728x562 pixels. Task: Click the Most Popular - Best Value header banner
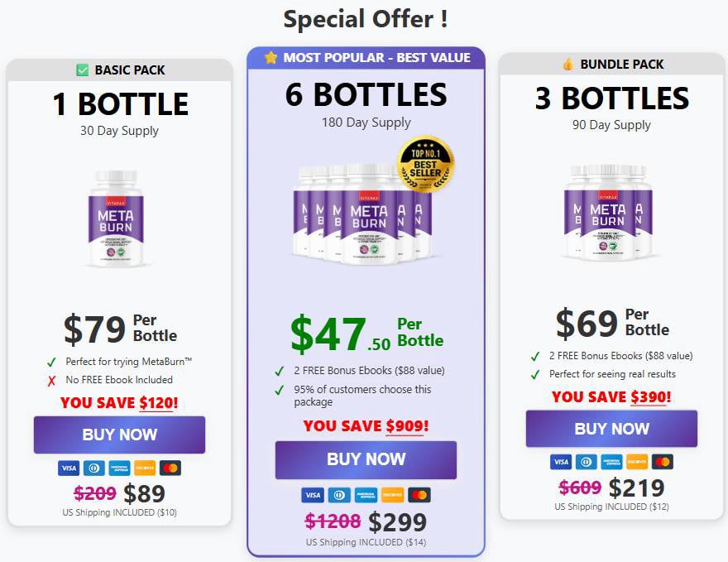(366, 58)
